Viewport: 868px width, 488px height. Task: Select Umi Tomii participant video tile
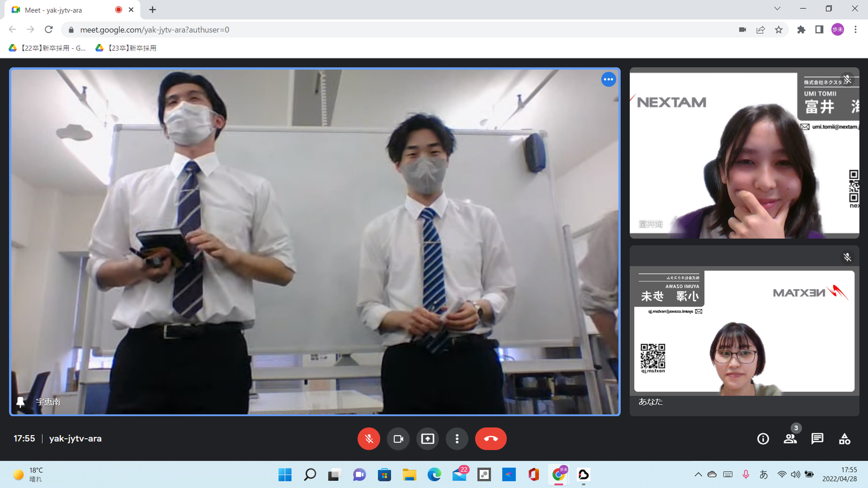[744, 152]
